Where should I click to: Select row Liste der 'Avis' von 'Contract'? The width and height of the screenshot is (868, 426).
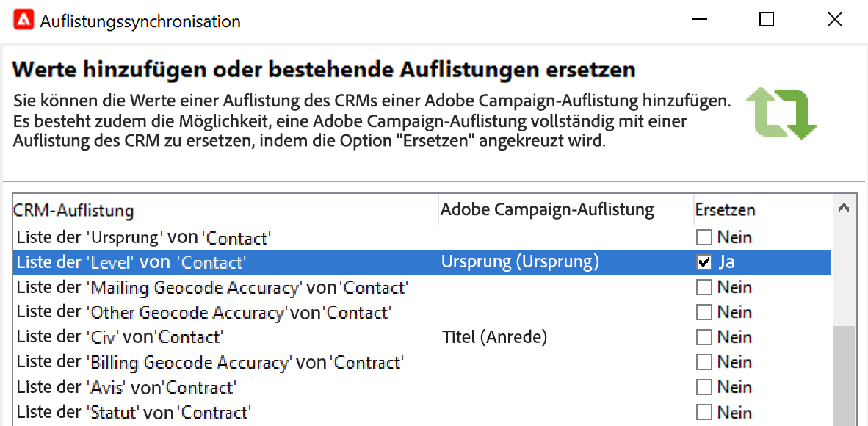click(126, 387)
